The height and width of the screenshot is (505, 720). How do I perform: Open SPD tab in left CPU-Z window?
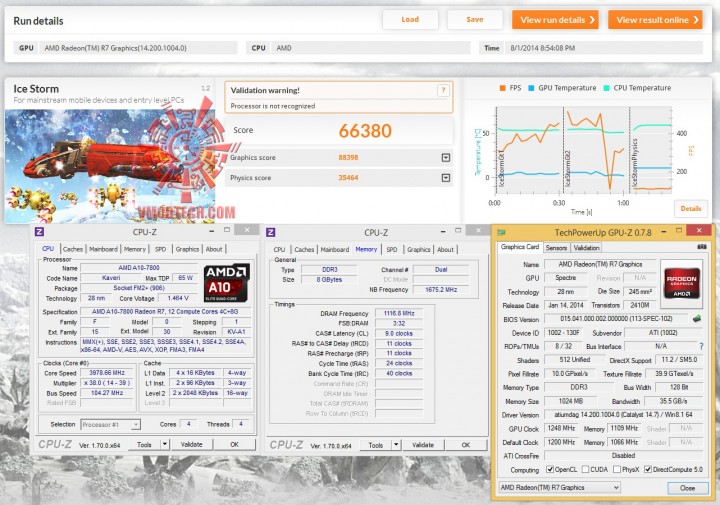160,249
